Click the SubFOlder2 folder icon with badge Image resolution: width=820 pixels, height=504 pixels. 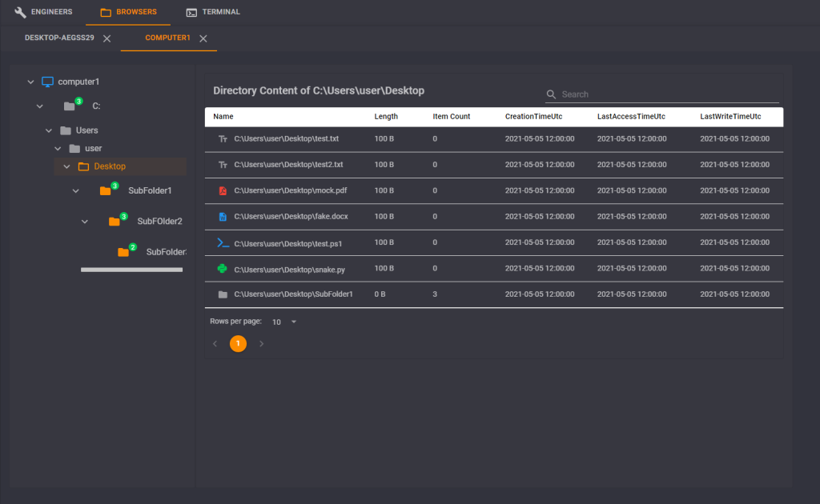point(114,222)
